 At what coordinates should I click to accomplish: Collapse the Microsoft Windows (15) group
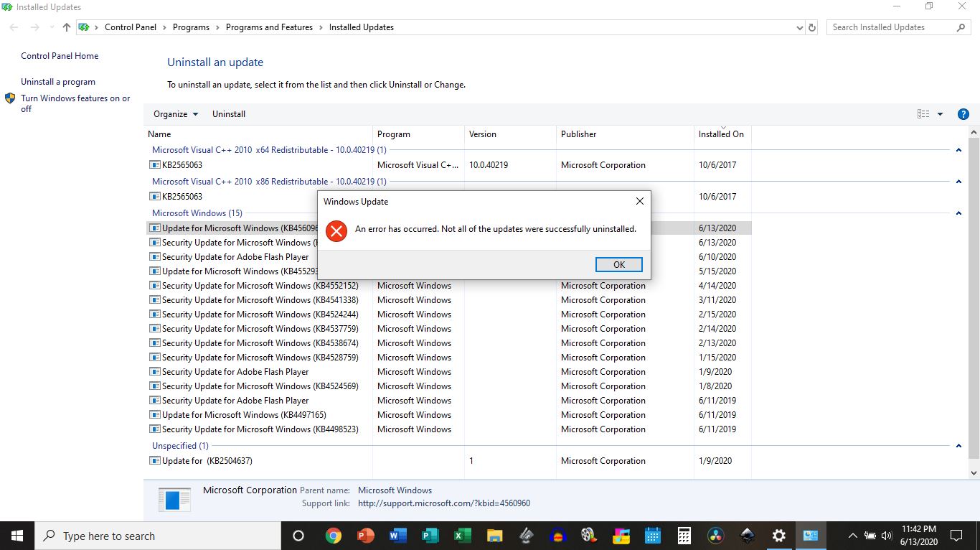[x=958, y=213]
